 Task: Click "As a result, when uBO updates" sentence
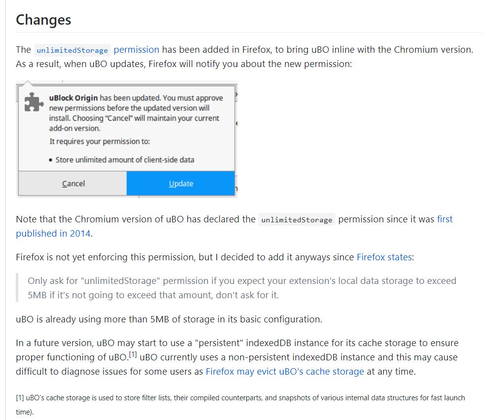(x=184, y=65)
